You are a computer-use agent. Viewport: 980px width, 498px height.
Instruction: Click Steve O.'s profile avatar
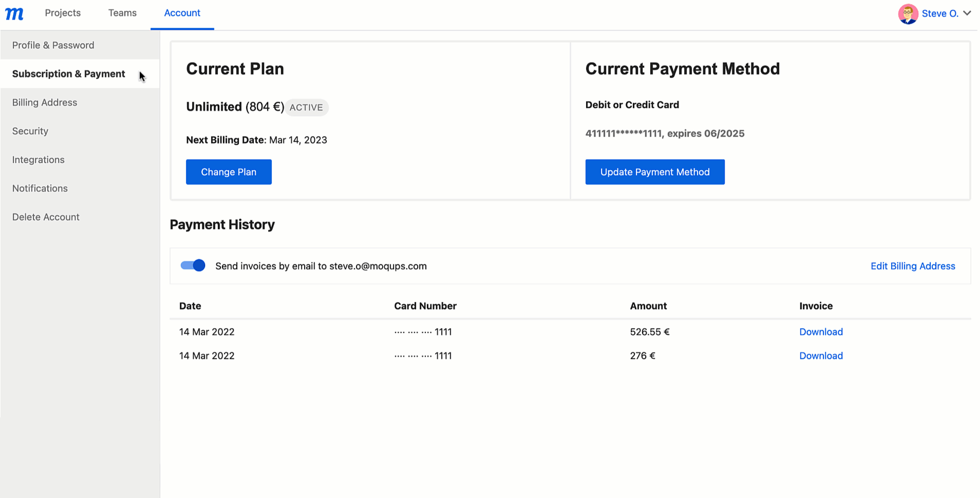tap(909, 13)
